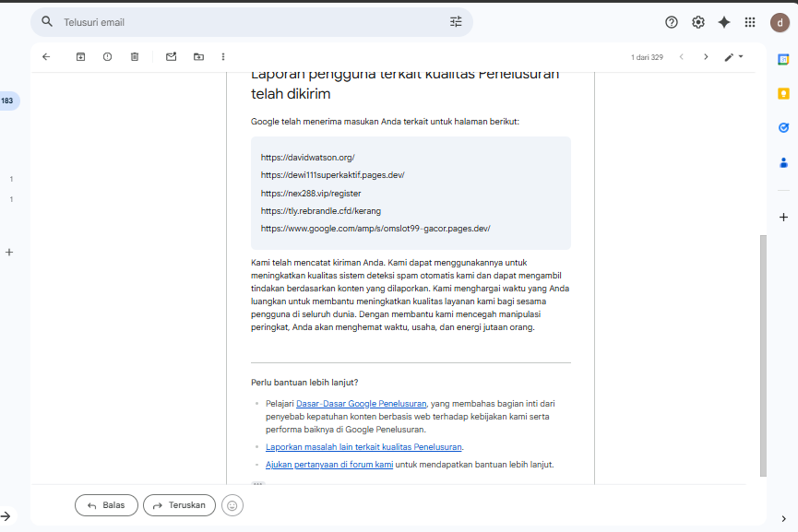This screenshot has width=798, height=532.
Task: Click the dewi111superkaktif.pages.dev URL text
Action: (333, 175)
